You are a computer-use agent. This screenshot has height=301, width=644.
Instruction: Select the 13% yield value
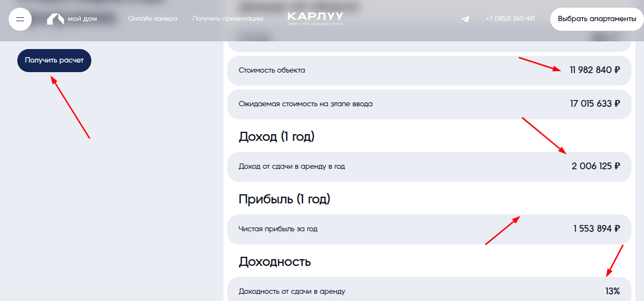[x=613, y=291]
